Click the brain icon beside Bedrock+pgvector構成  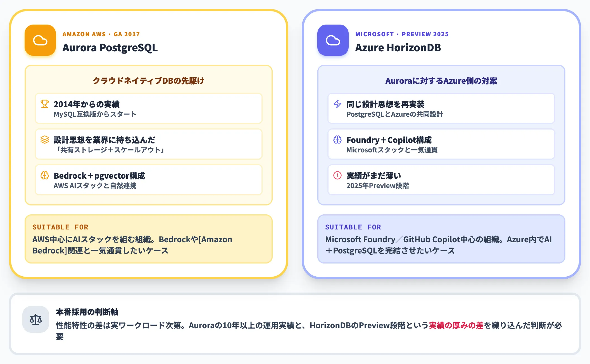(x=45, y=175)
